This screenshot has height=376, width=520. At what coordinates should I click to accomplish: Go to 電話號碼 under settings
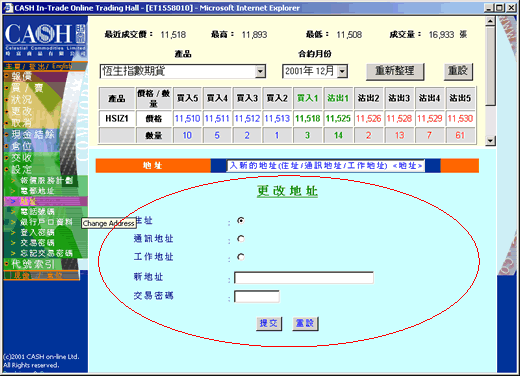tap(37, 211)
